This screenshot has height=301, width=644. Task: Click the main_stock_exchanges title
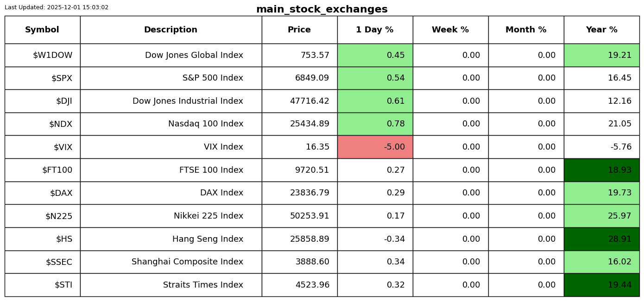pos(322,9)
